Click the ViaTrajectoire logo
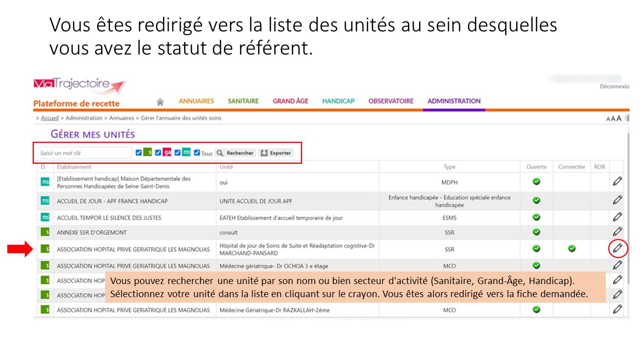This screenshot has width=644, height=362. click(x=79, y=84)
